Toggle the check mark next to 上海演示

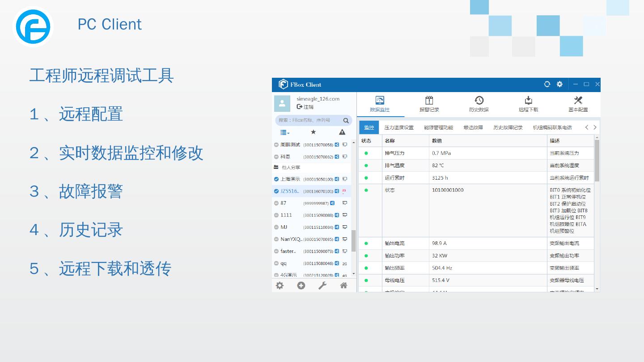tap(276, 179)
